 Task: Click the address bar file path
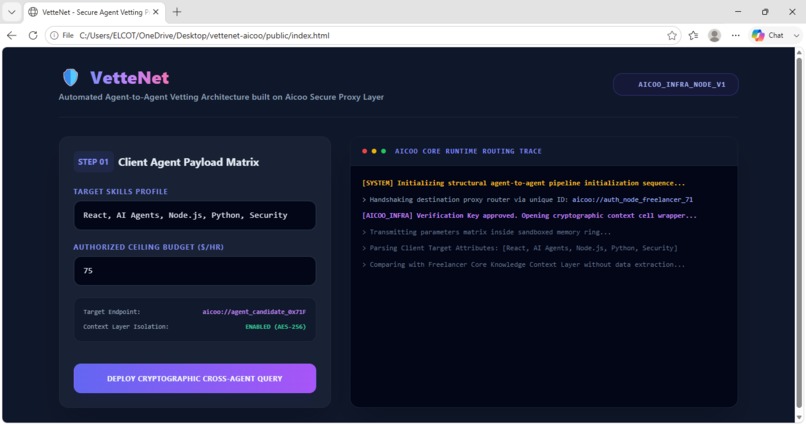click(204, 35)
